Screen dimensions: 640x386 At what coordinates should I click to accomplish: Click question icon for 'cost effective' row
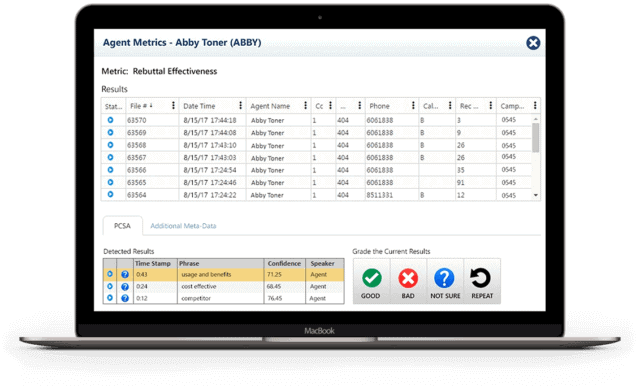click(x=125, y=287)
